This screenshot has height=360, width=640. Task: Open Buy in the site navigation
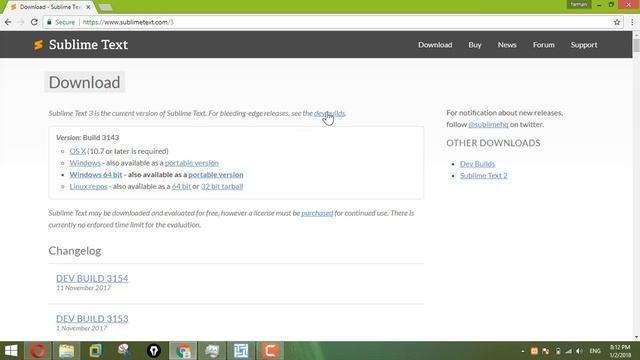tap(475, 44)
